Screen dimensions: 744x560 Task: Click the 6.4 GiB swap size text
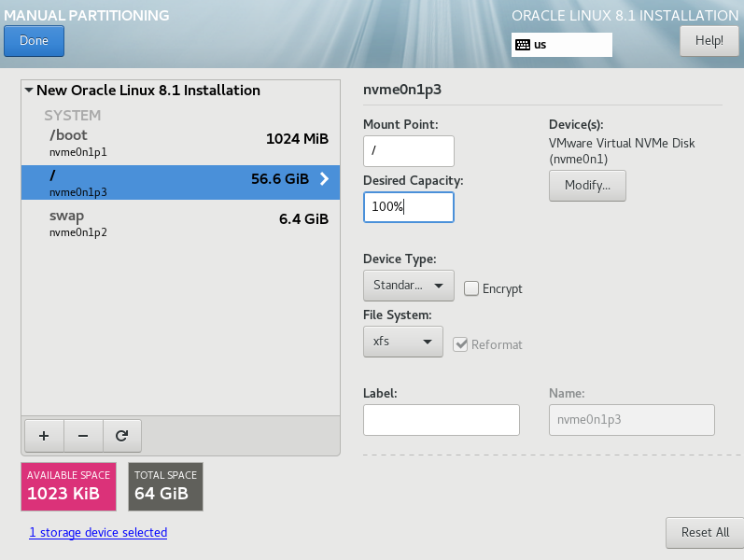pyautogui.click(x=303, y=218)
